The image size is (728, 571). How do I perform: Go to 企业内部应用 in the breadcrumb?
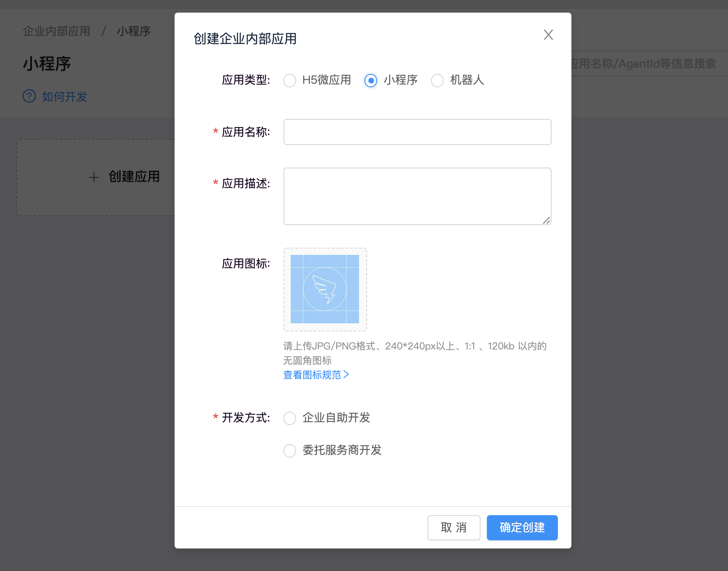tap(57, 31)
